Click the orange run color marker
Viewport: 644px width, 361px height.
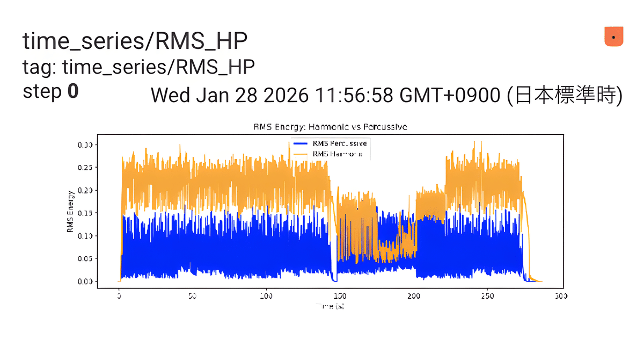613,37
